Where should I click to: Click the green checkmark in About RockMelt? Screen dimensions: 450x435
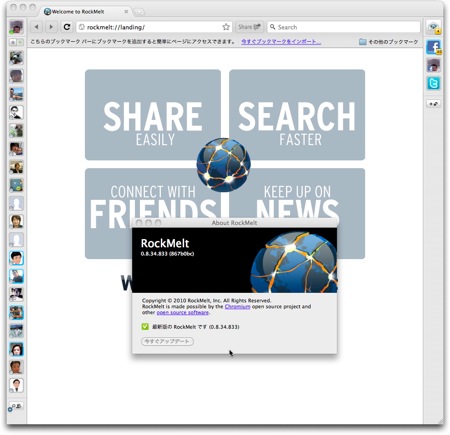(145, 326)
